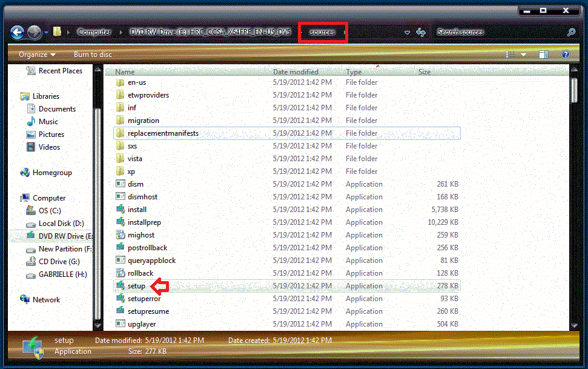This screenshot has height=369, width=588.
Task: Select DVD RW Drive (E:) in sidebar
Action: tap(59, 236)
